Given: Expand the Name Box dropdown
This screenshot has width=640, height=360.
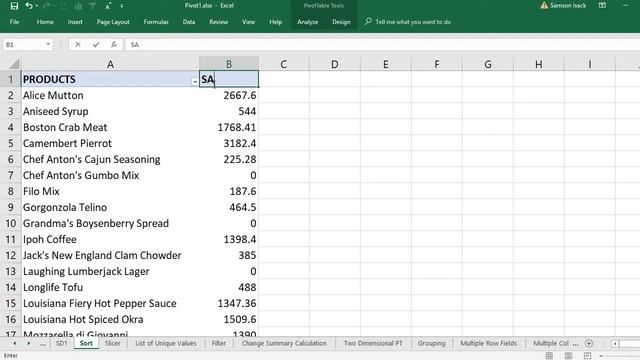Looking at the screenshot, I should (48, 44).
